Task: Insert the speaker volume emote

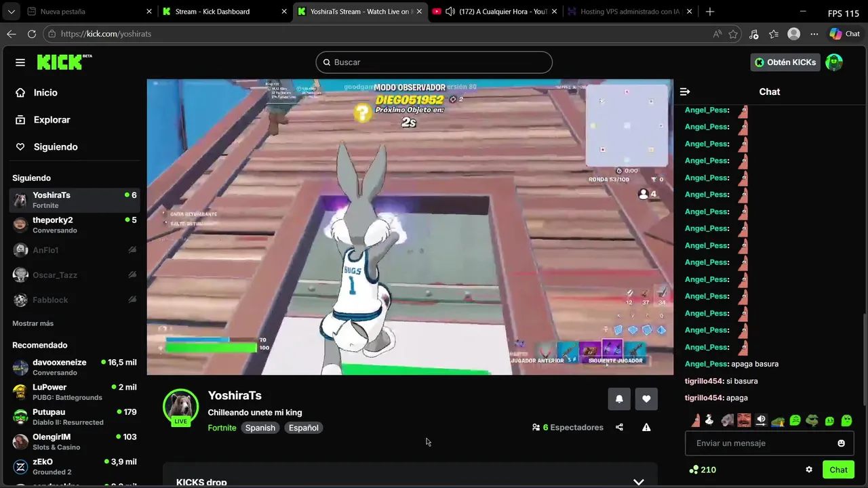Action: (x=761, y=420)
